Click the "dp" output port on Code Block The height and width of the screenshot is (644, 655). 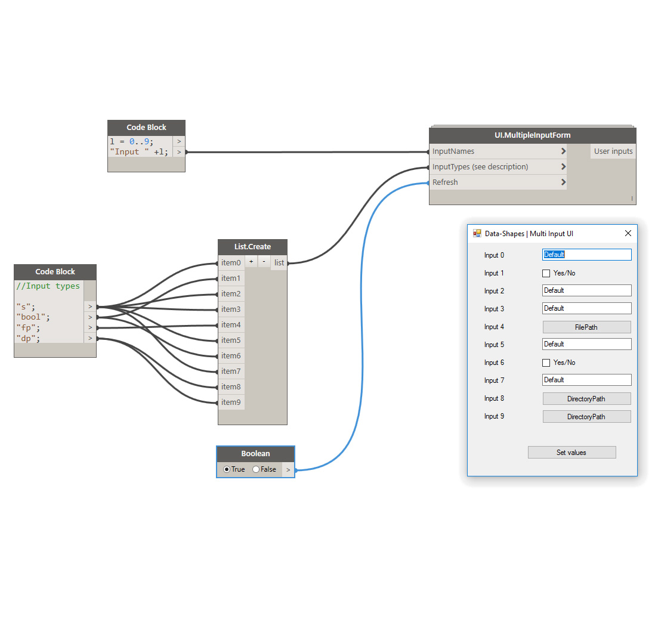pos(90,338)
